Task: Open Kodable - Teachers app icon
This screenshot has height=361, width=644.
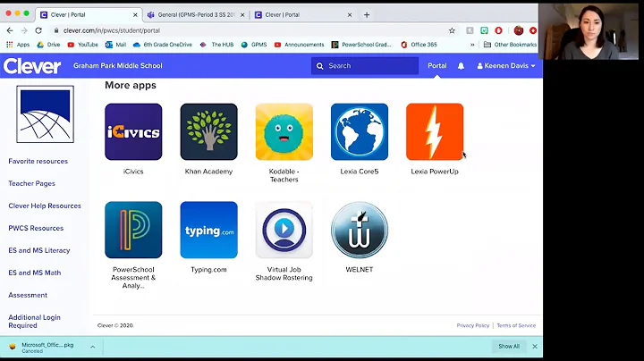Action: point(284,131)
